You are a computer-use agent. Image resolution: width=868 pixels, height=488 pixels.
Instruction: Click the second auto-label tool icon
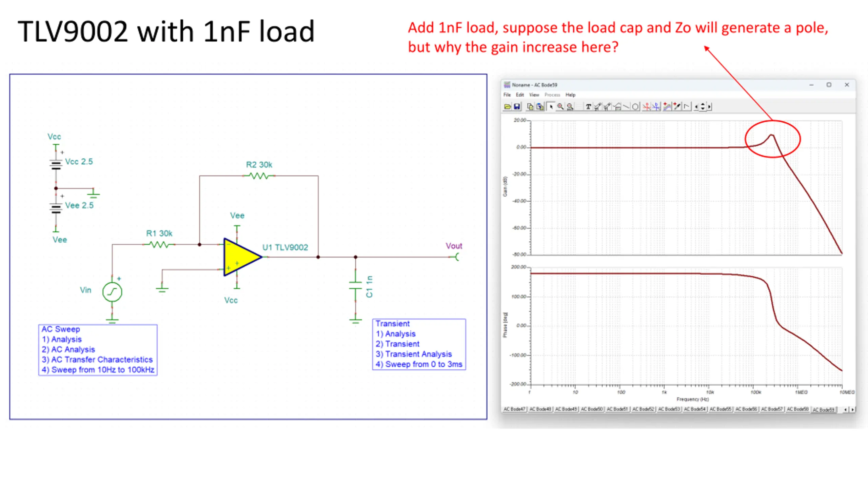pos(608,107)
